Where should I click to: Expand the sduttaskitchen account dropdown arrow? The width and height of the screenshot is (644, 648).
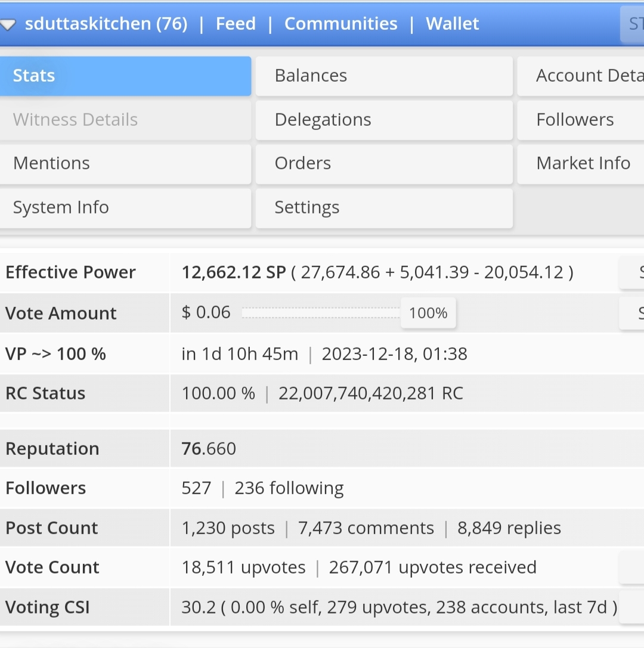click(8, 25)
